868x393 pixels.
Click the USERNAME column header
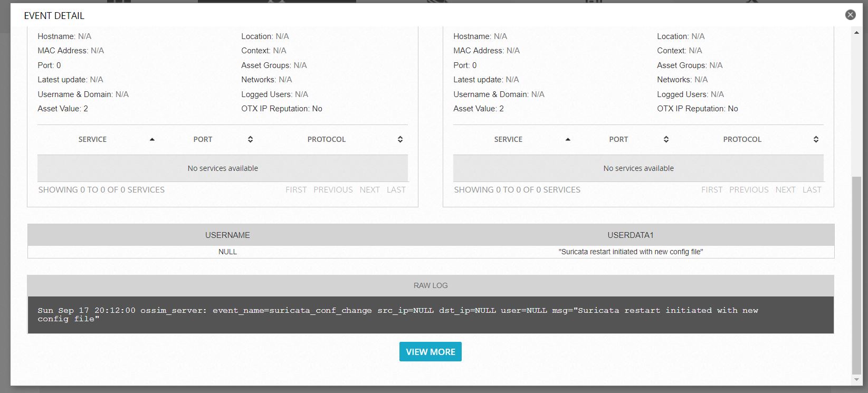(x=227, y=235)
